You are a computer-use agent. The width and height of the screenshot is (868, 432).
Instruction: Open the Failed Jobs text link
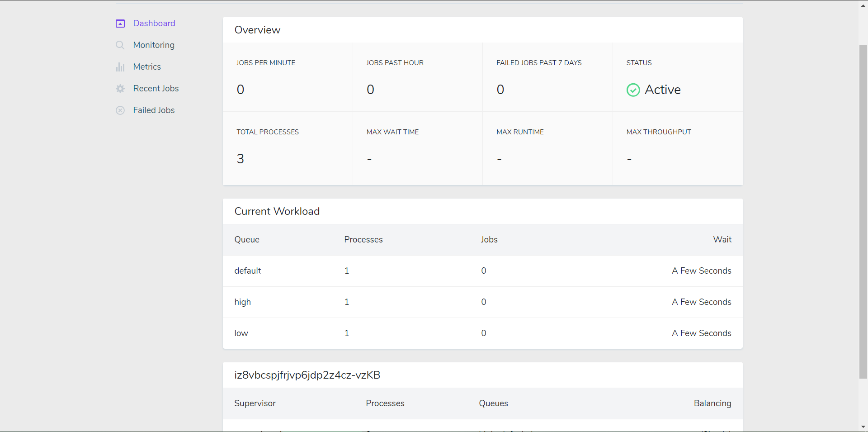point(154,110)
